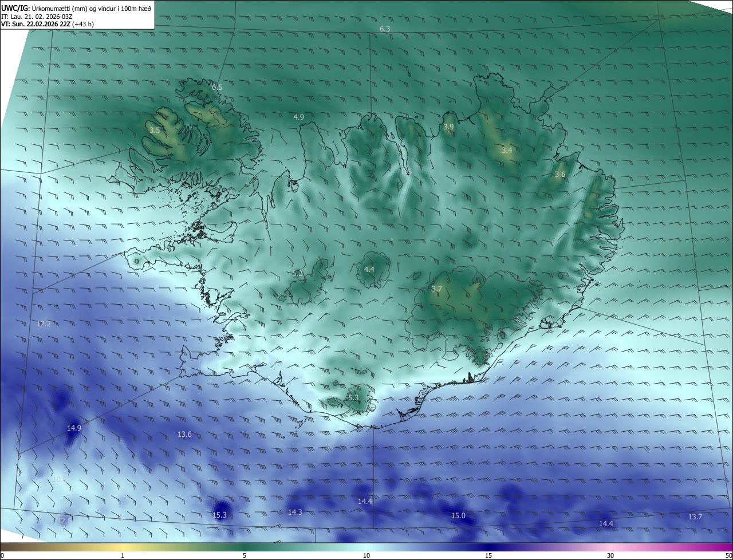
Task: Click the '1' tick on the color scale
Action: (123, 555)
